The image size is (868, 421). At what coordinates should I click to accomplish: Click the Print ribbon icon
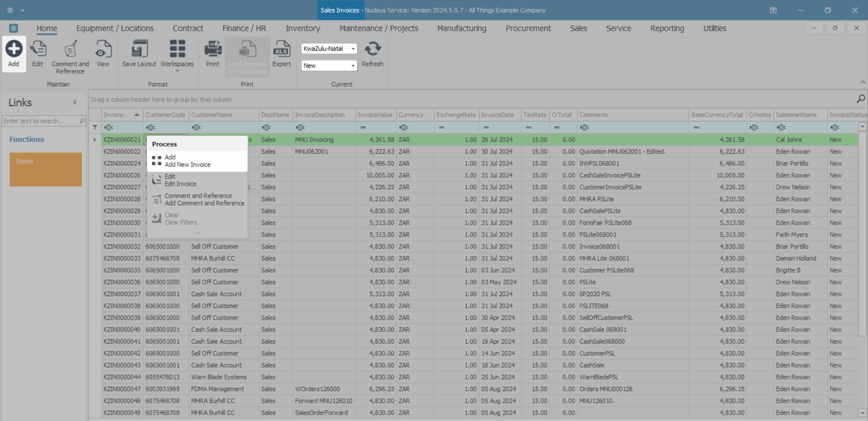tap(213, 49)
